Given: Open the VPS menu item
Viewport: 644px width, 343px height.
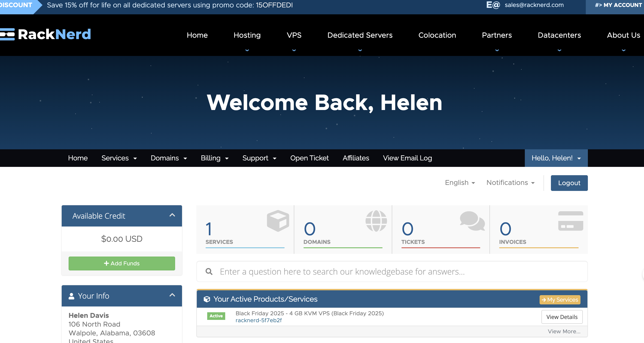Looking at the screenshot, I should pyautogui.click(x=294, y=35).
